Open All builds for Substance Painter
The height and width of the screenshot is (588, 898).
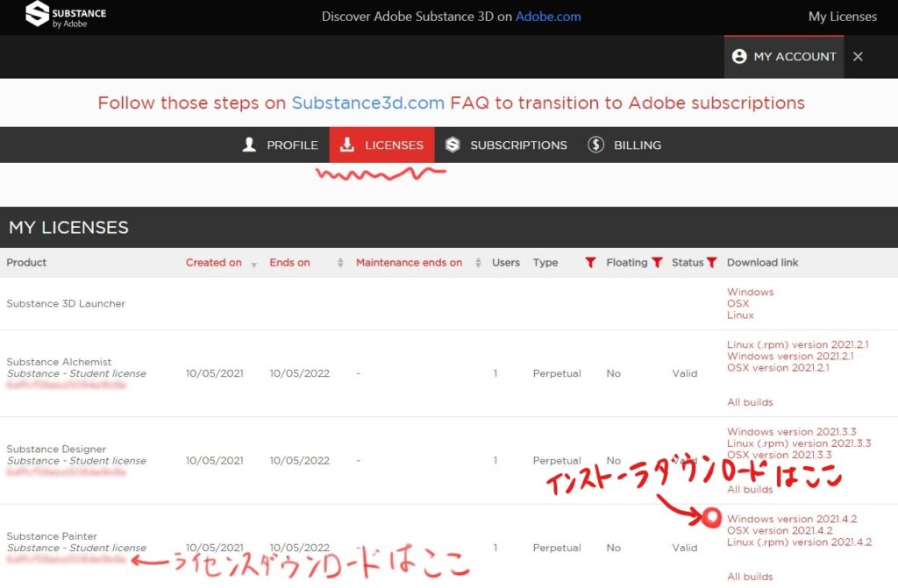[750, 577]
